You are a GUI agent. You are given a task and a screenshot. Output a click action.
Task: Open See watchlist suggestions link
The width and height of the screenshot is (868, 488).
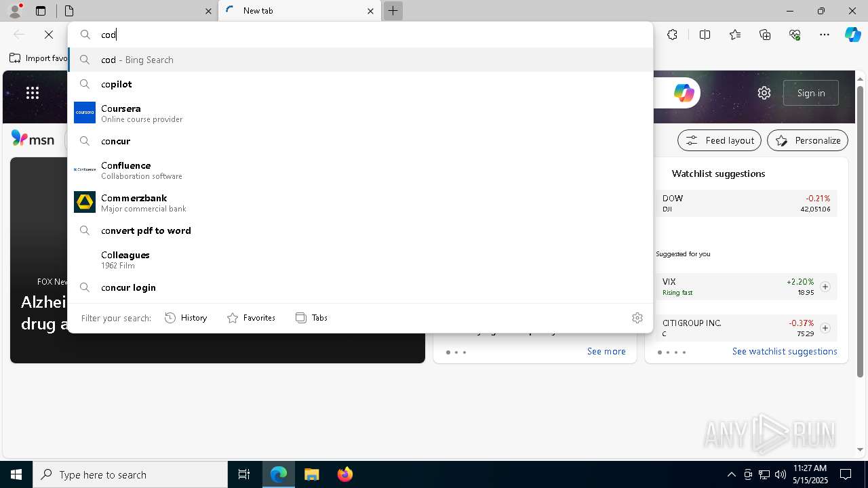coord(785,351)
